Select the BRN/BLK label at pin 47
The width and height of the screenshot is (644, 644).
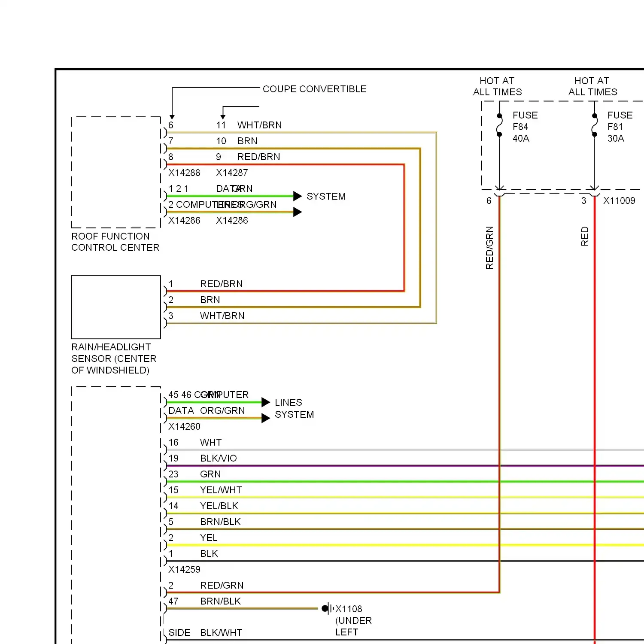[x=221, y=601]
